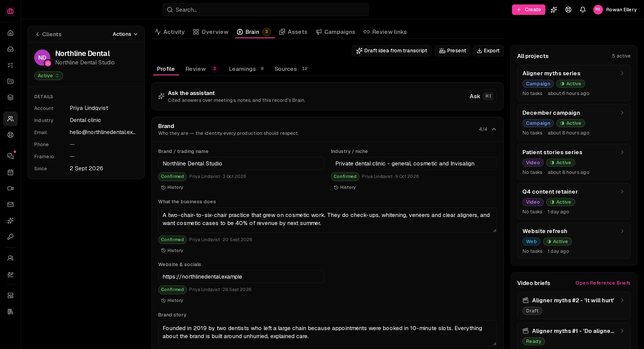Viewport: 644px width, 349px height.
Task: Open the plane landing icon in sidebar
Action: (x=10, y=274)
